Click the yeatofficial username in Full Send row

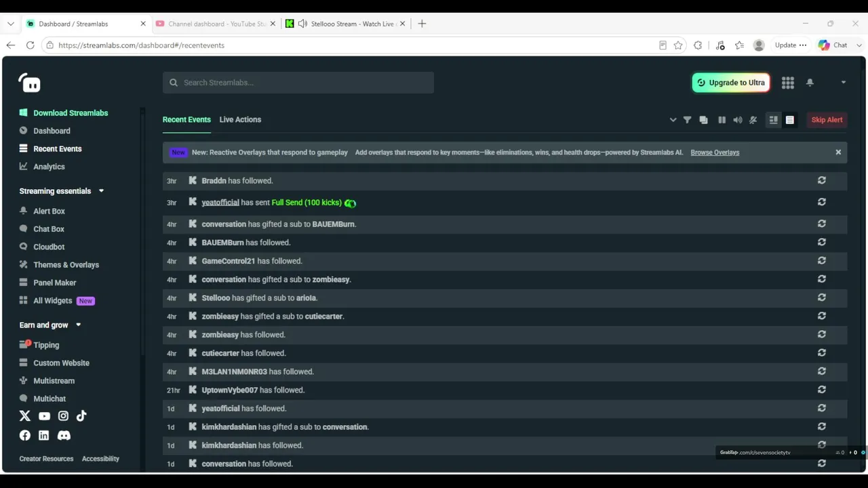220,203
